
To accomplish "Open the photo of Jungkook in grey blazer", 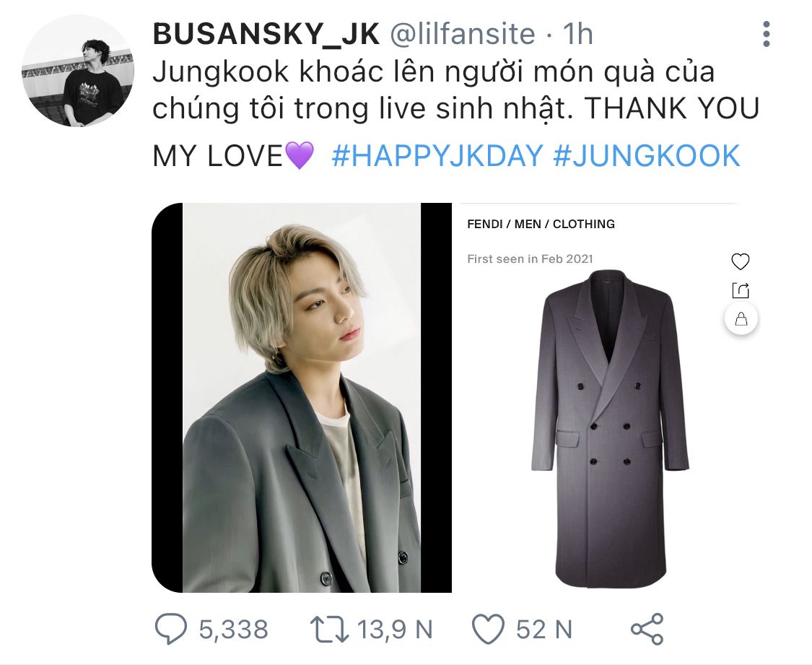I will 302,398.
